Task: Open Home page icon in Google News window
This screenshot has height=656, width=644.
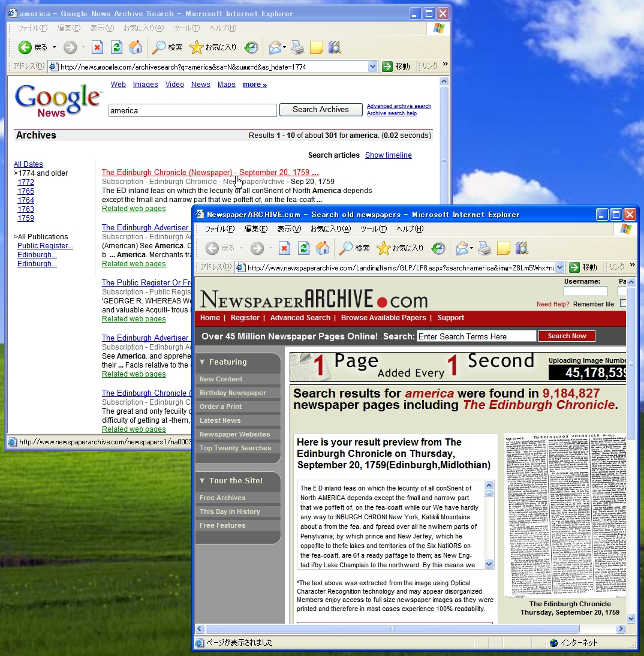Action: pyautogui.click(x=136, y=47)
